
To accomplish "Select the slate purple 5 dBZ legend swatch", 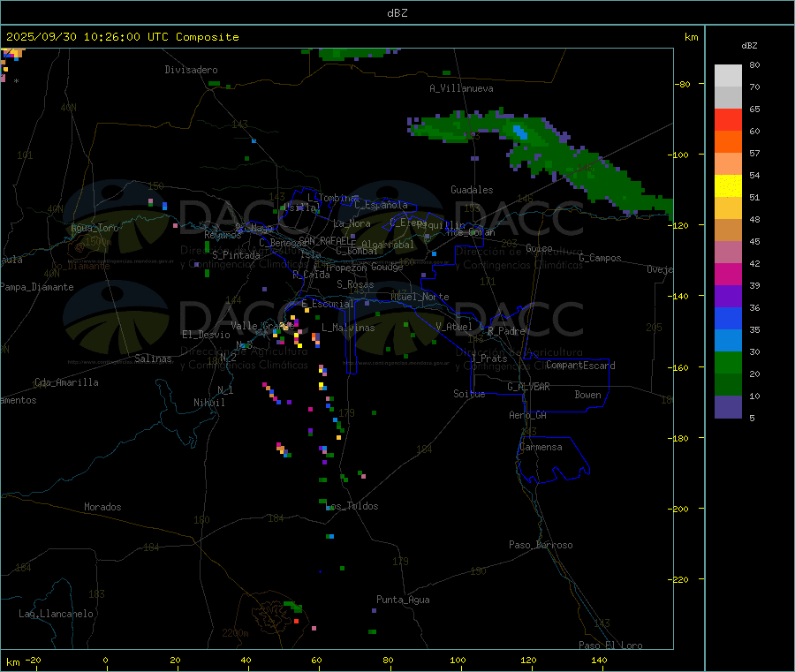I will pyautogui.click(x=728, y=407).
